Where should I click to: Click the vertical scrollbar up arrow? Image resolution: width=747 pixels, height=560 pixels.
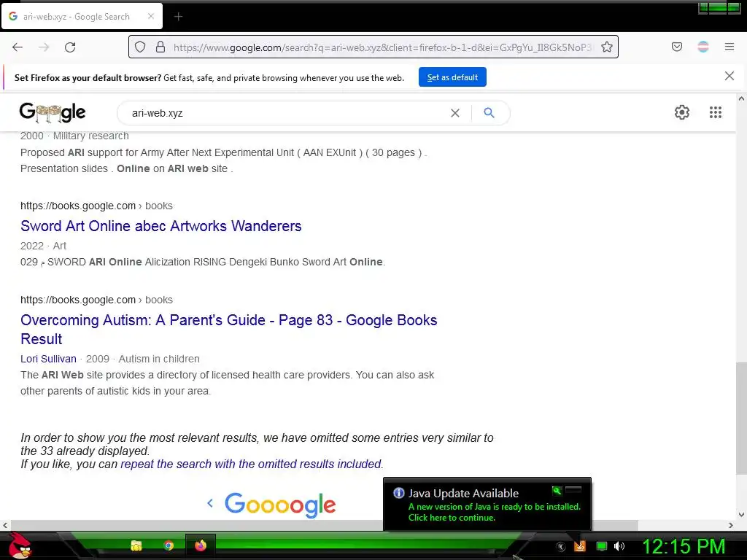(x=741, y=99)
